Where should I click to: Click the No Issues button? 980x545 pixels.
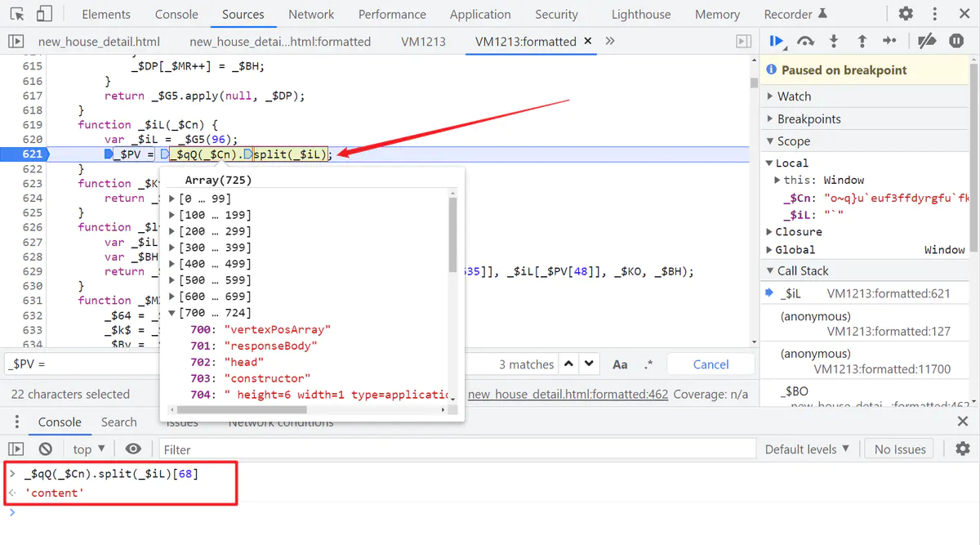(x=900, y=449)
